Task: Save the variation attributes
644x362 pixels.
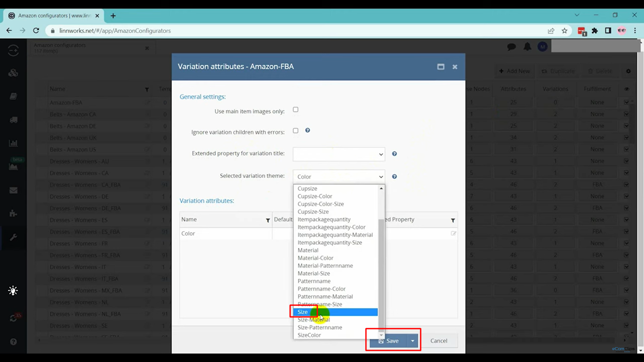Action: 388,341
